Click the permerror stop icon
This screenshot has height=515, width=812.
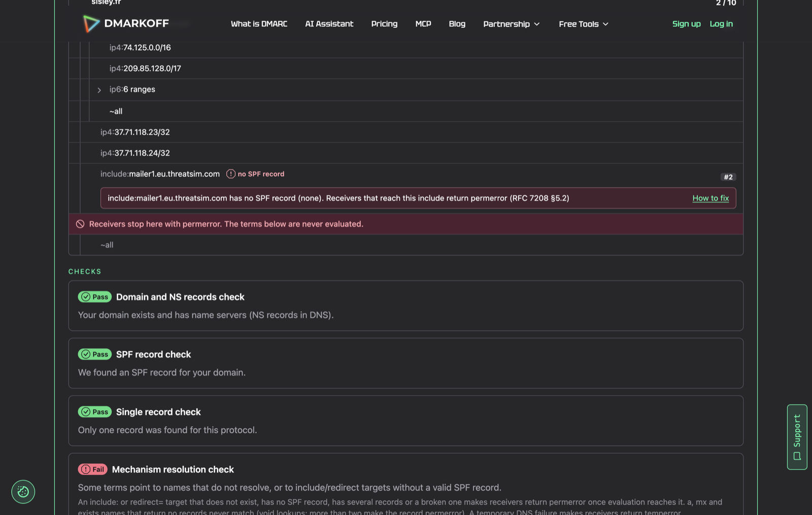tap(80, 224)
